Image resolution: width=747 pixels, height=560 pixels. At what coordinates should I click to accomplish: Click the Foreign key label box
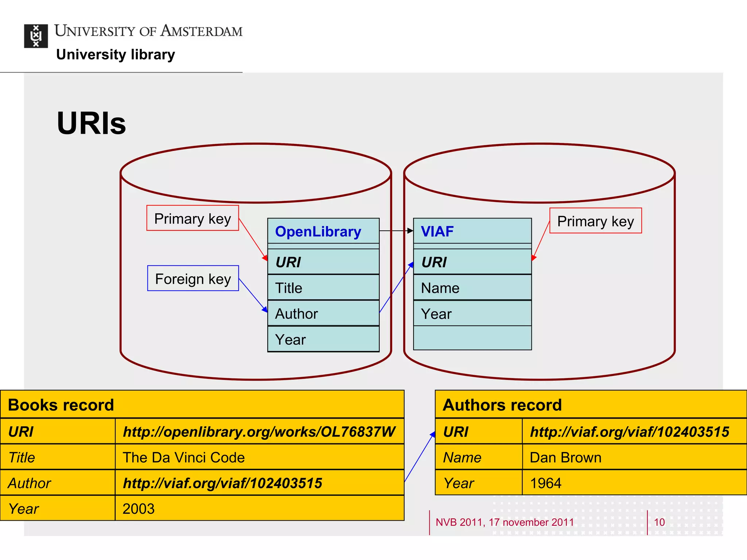[x=193, y=279]
